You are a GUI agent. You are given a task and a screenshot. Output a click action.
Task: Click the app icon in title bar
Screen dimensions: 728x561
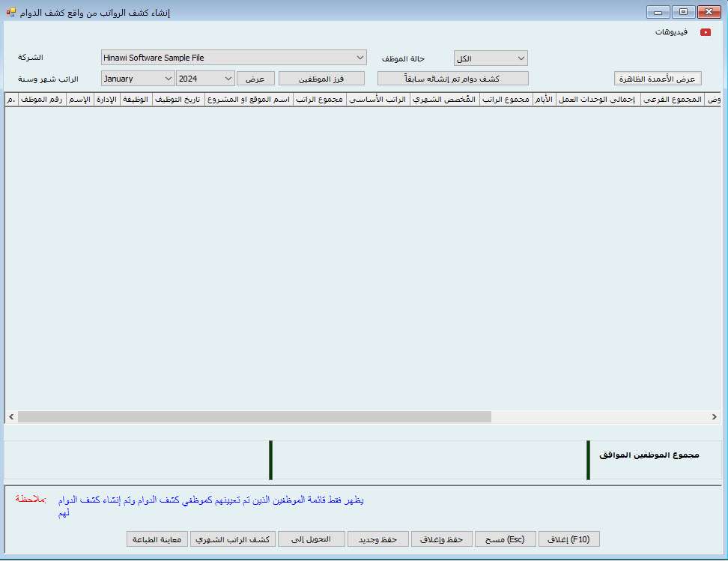pyautogui.click(x=10, y=11)
